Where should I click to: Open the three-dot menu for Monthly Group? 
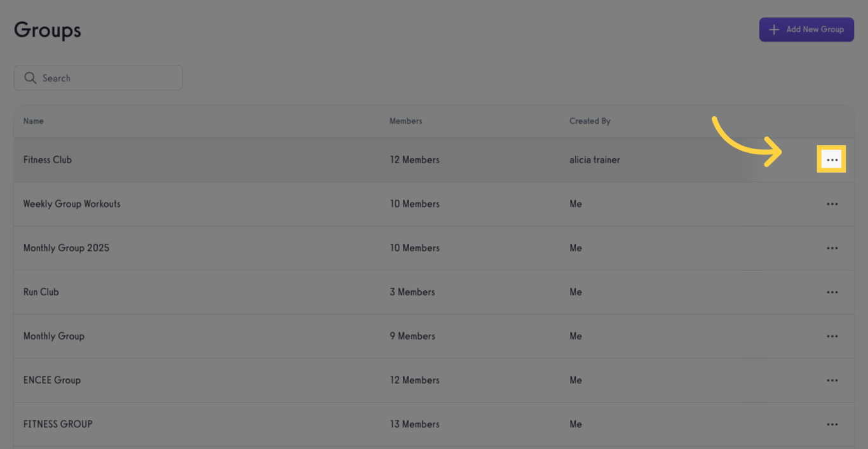832,336
